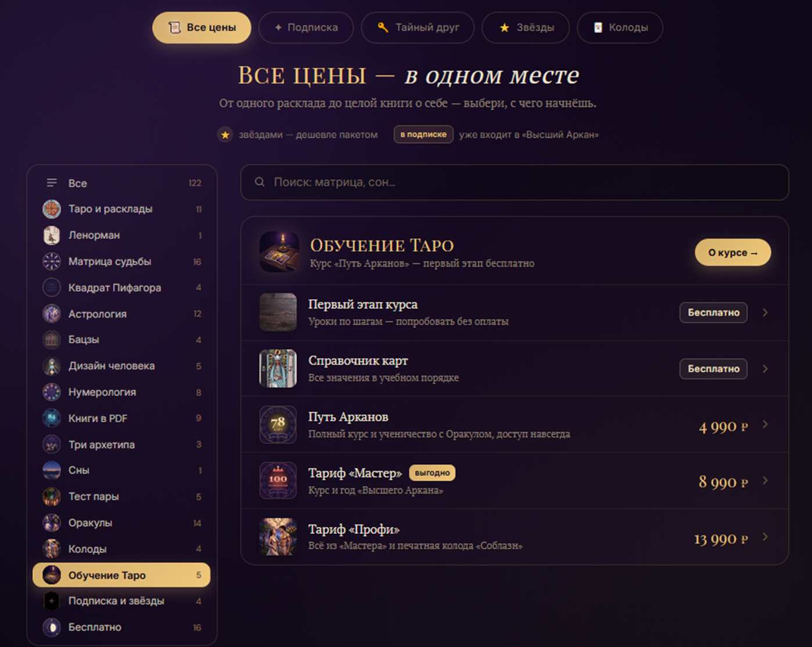Click the Матрица судьбы category icon
Screen dimensions: 812x647
coord(52,261)
